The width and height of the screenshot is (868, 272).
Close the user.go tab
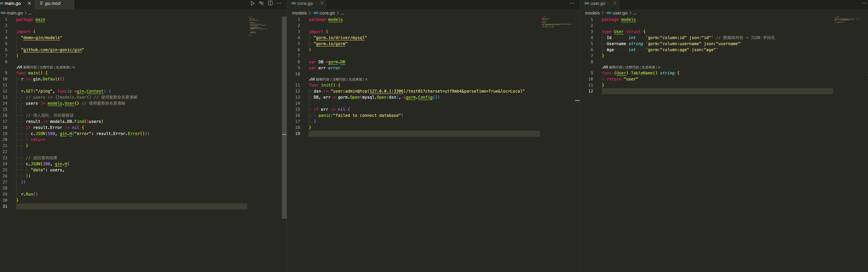(x=615, y=3)
